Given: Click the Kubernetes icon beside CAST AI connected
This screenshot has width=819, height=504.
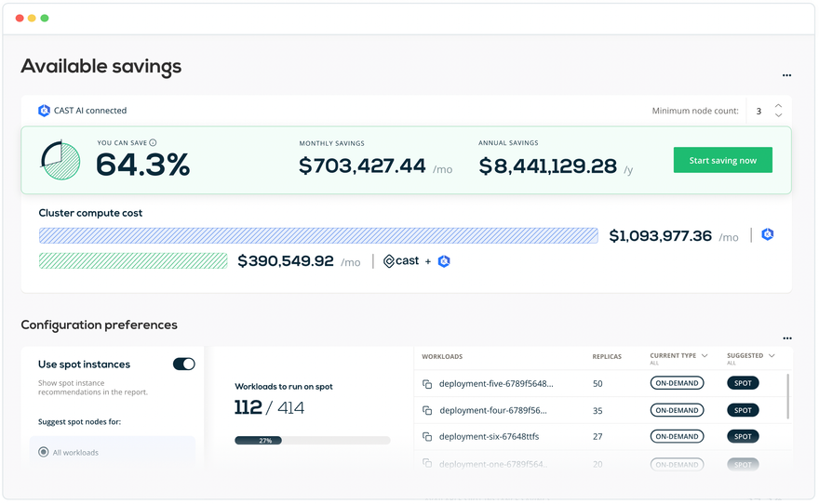Looking at the screenshot, I should 44,111.
